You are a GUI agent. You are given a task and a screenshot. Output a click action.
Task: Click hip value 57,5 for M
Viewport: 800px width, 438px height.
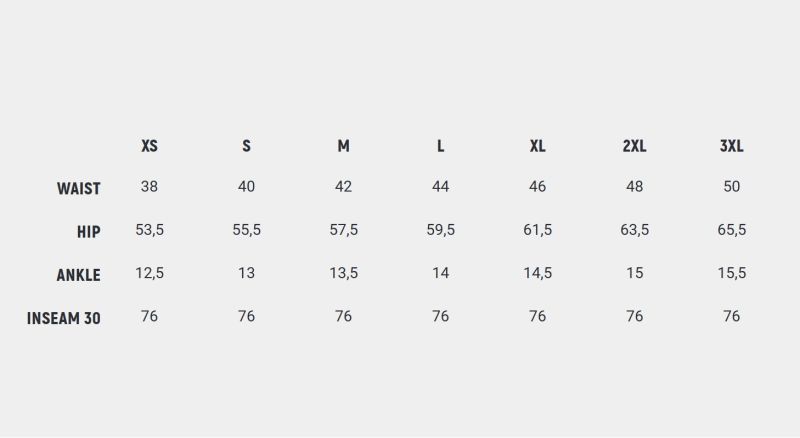343,230
